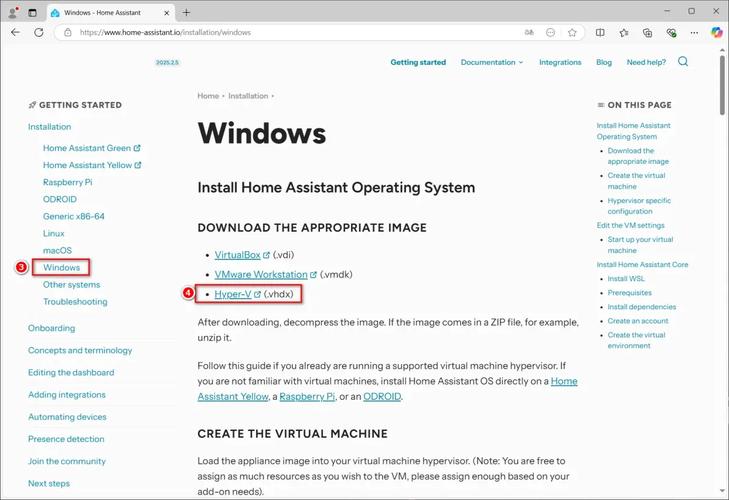
Task: Expand the Documentation dropdown
Action: [492, 62]
